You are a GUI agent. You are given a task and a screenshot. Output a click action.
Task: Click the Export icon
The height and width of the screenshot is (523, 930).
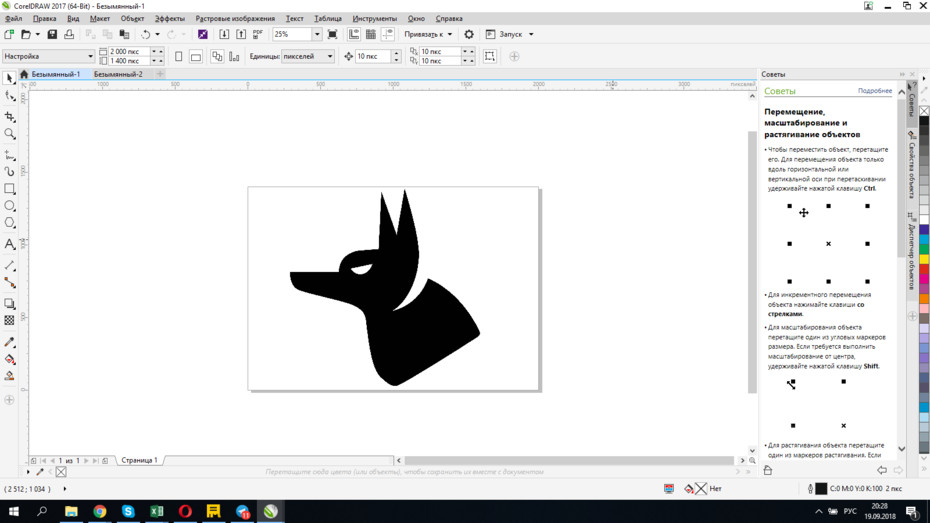click(x=241, y=34)
